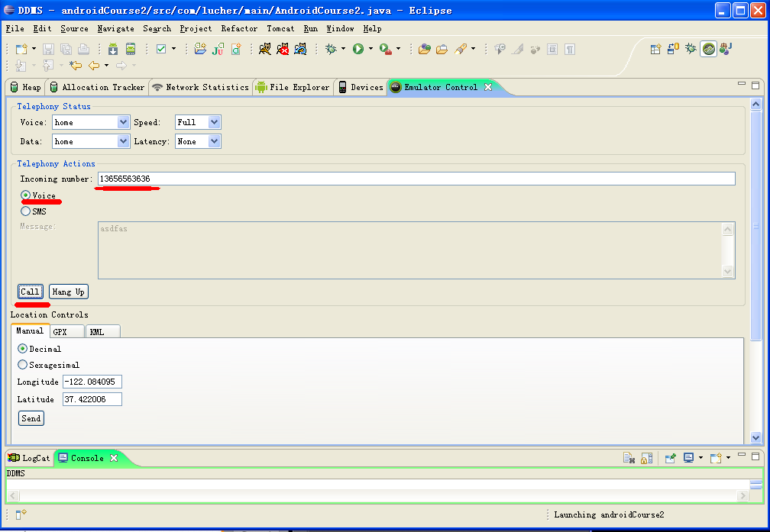The height and width of the screenshot is (532, 770).
Task: Click Display Selected Console monitor icon
Action: click(688, 458)
